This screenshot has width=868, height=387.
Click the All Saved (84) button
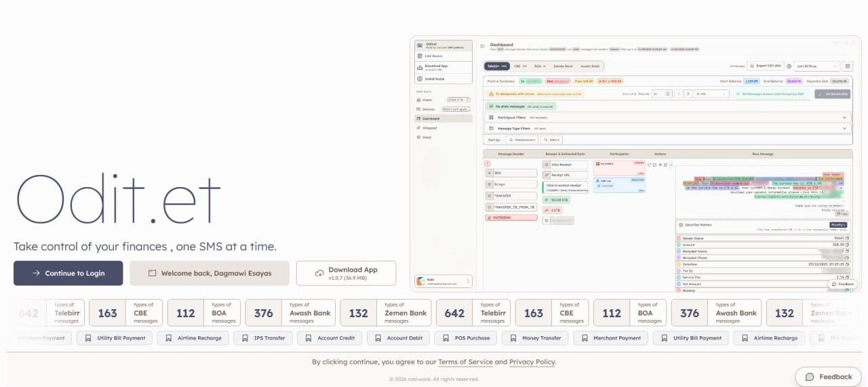[x=833, y=94]
